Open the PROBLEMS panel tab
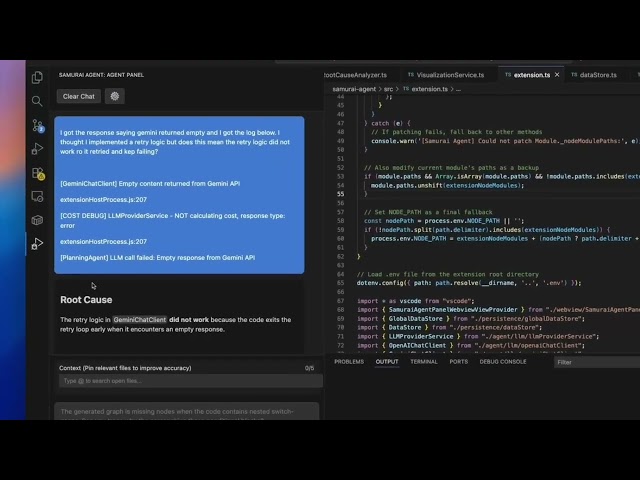 coord(349,362)
